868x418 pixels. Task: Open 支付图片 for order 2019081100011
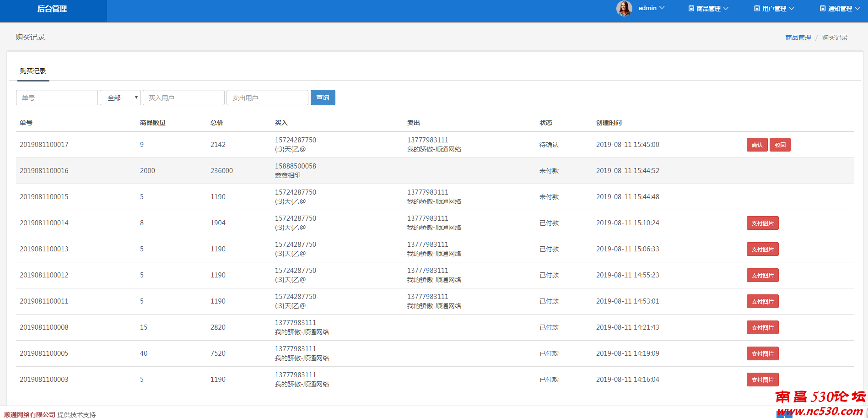[762, 301]
